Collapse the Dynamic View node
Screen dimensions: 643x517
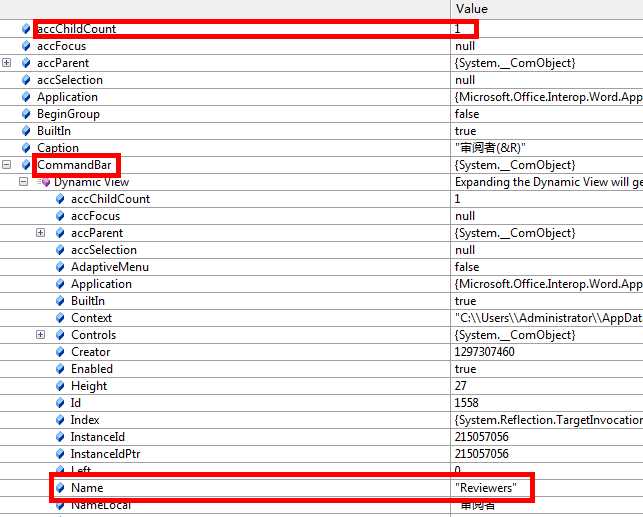24,182
